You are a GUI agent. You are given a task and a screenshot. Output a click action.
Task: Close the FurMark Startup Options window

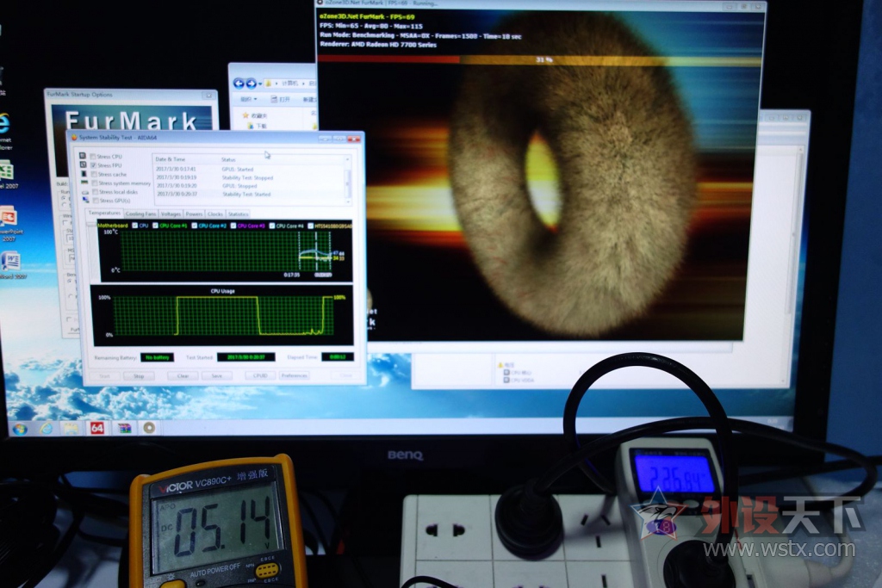point(208,96)
